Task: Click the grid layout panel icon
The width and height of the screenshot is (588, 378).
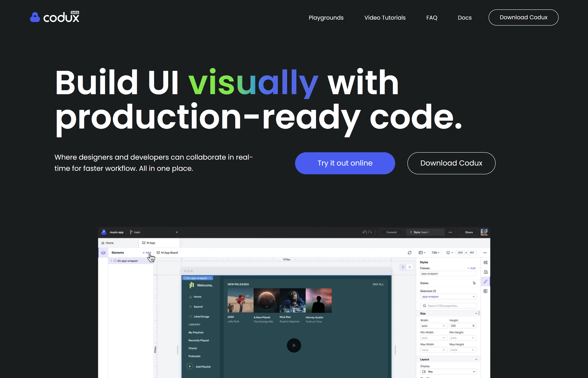Action: tap(485, 291)
